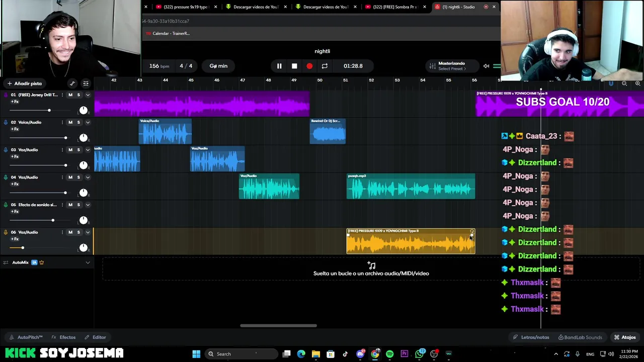
Task: Solo track 01 Jersey Drill
Action: 78,95
